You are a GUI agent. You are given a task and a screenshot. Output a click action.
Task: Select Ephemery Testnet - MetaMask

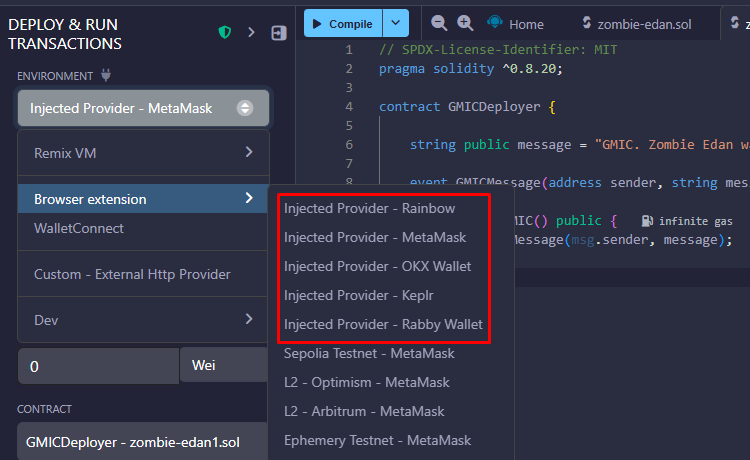pos(377,440)
